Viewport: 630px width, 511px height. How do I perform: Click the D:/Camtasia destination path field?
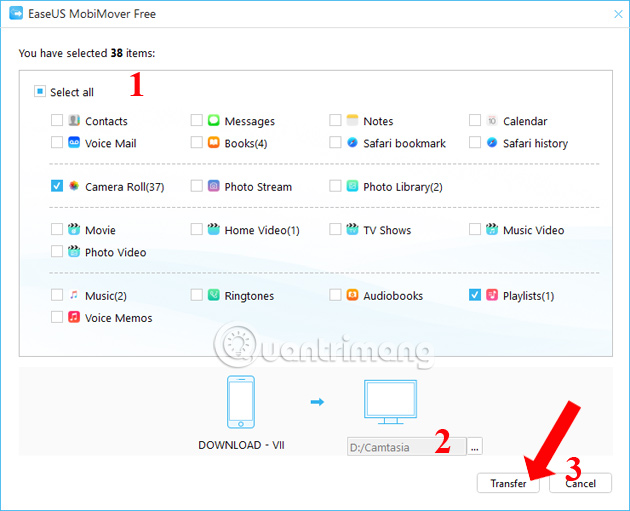tap(407, 447)
